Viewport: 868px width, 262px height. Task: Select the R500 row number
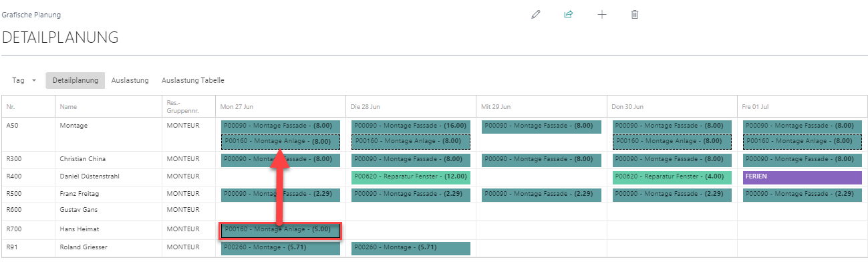pyautogui.click(x=13, y=194)
